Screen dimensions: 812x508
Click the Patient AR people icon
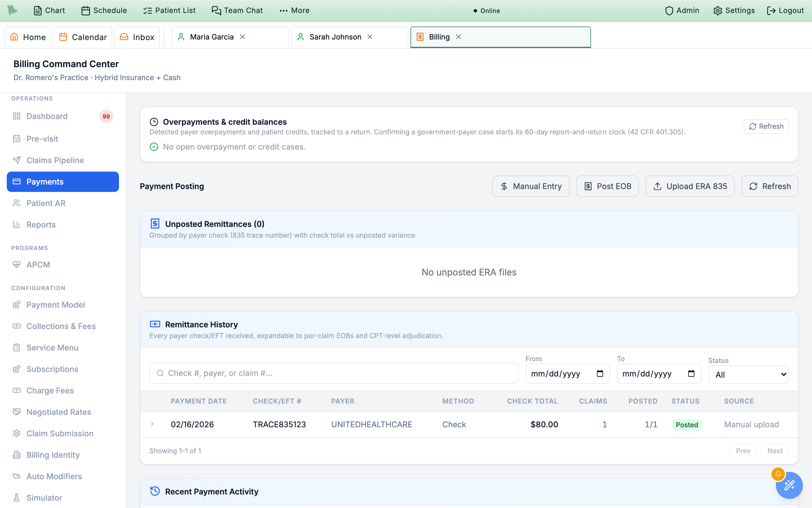pos(16,203)
